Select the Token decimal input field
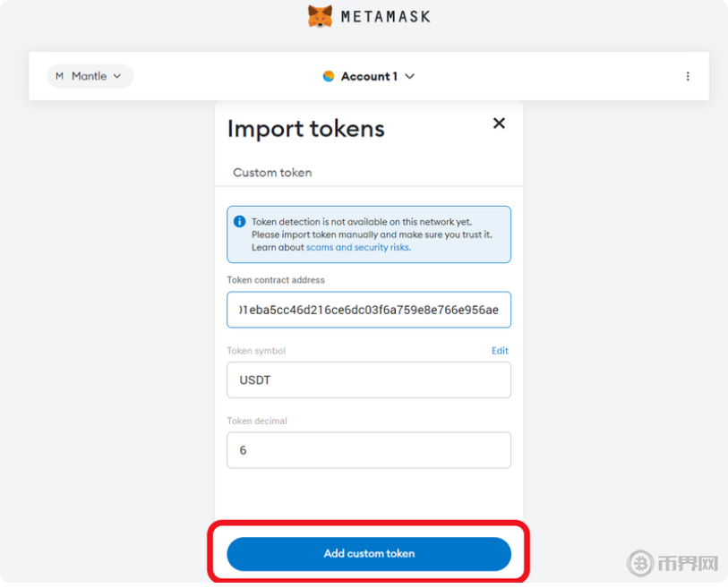The image size is (728, 588). (x=369, y=450)
